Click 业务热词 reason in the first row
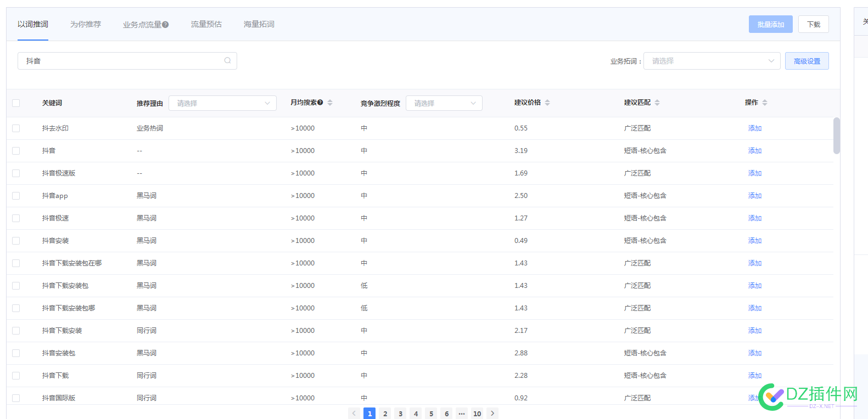 (x=150, y=128)
